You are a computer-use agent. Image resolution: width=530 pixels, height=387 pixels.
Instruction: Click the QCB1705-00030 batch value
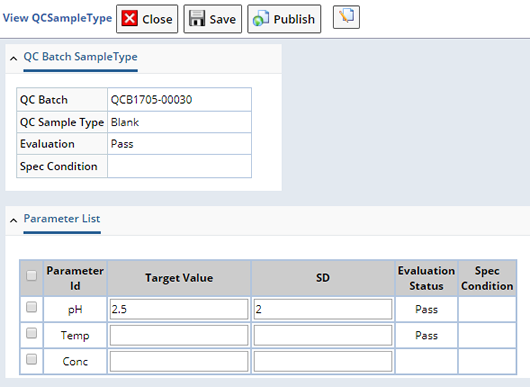pyautogui.click(x=151, y=100)
